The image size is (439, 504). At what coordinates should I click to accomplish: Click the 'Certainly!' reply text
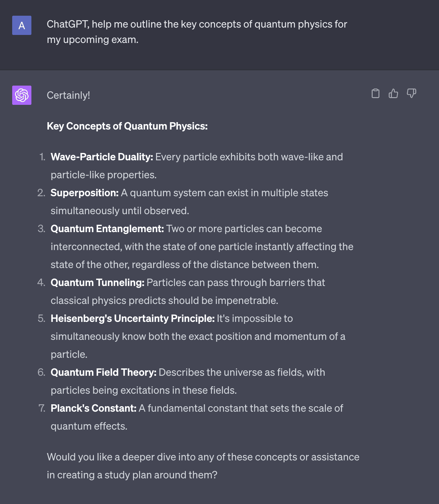[68, 95]
